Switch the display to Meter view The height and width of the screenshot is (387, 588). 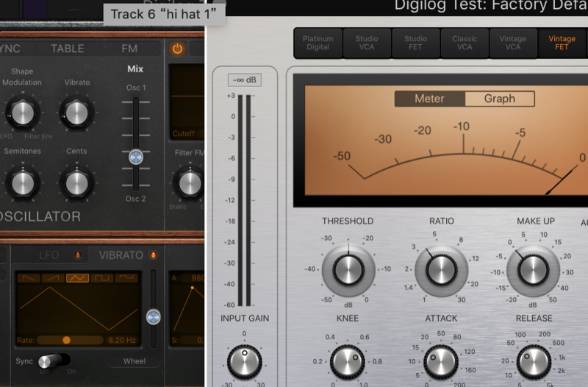click(x=429, y=99)
